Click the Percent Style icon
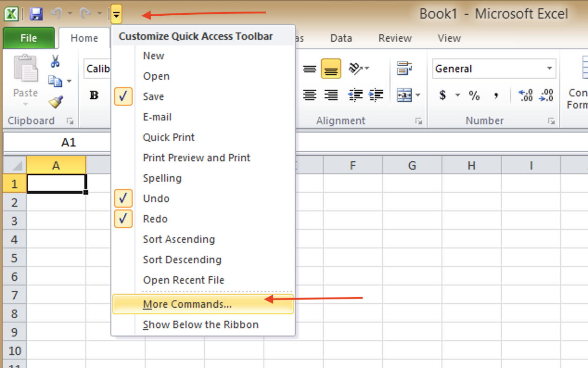 point(474,95)
